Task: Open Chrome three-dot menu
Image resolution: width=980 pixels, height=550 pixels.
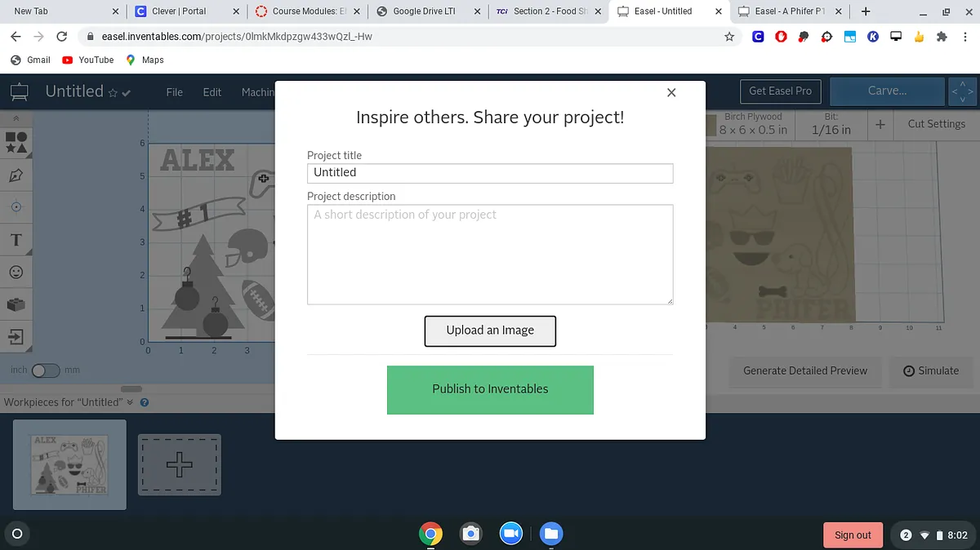Action: [x=964, y=37]
